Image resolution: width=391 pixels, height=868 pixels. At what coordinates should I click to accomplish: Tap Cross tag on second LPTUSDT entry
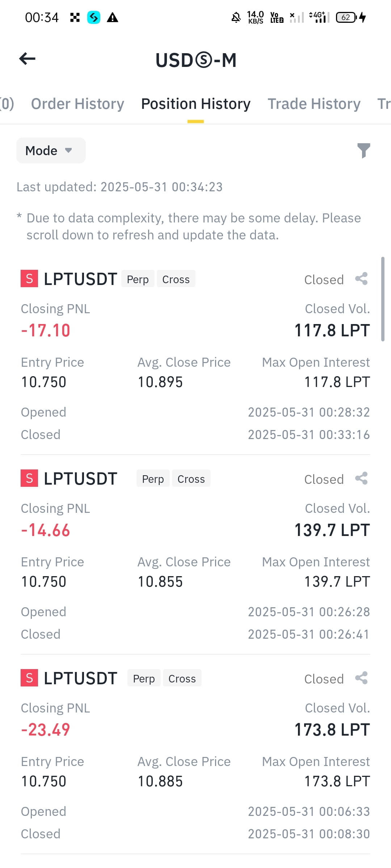[x=191, y=478]
